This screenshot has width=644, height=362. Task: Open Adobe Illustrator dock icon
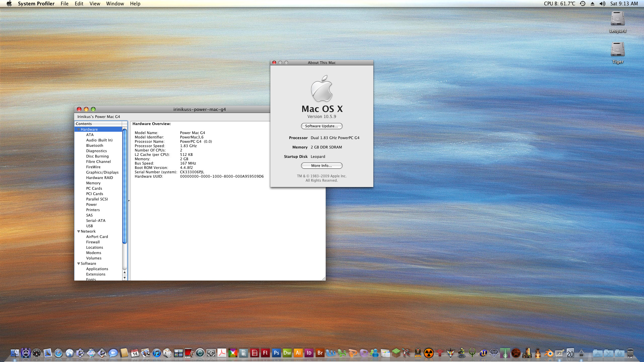[x=298, y=353]
